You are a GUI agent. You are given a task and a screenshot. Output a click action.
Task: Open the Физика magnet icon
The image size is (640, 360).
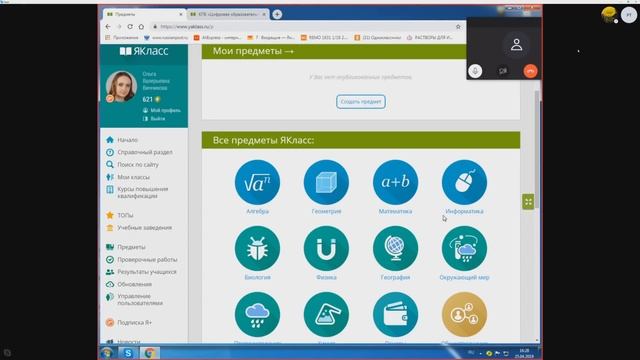pos(326,248)
